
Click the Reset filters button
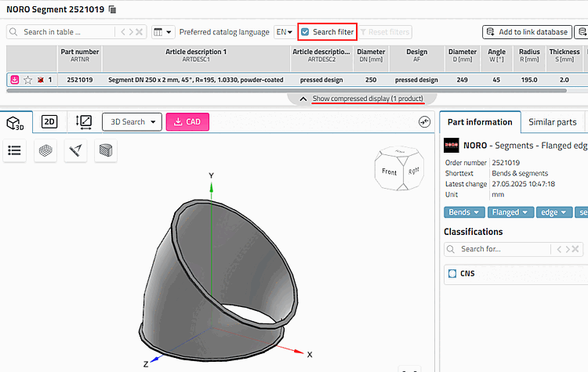click(x=385, y=32)
